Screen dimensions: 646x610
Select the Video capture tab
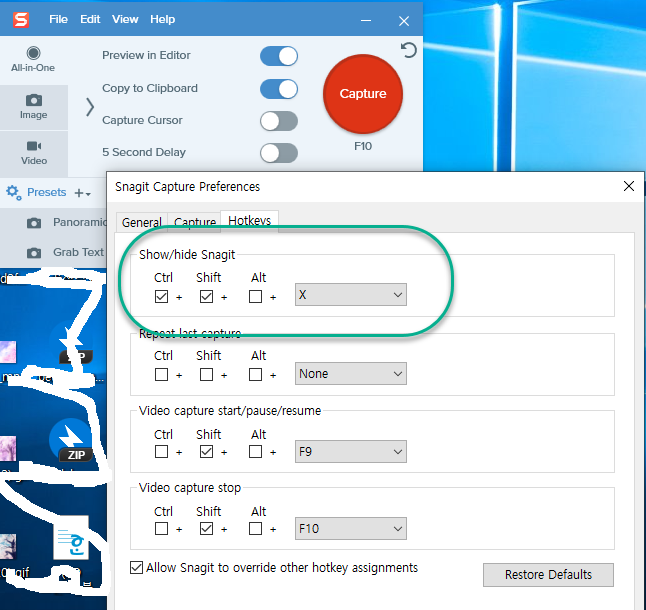34,153
